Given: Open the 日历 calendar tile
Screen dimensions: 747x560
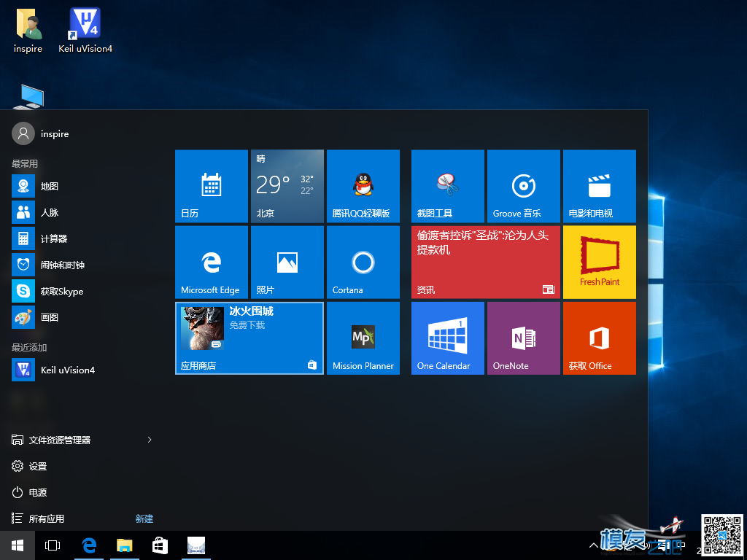Looking at the screenshot, I should [x=212, y=186].
